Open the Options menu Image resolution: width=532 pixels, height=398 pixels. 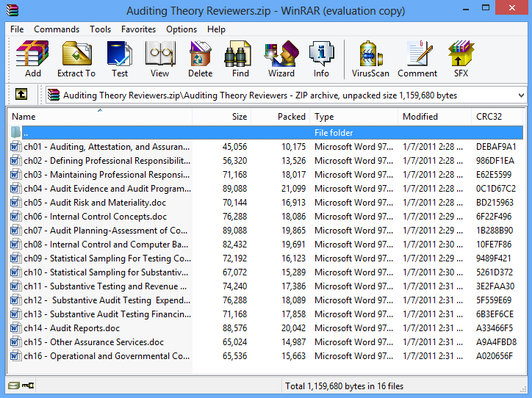181,29
